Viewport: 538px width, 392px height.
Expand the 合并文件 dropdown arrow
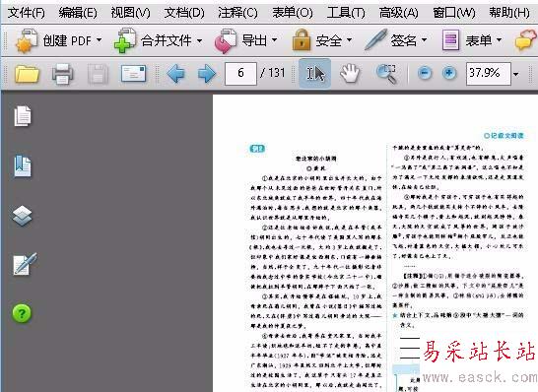click(x=199, y=40)
